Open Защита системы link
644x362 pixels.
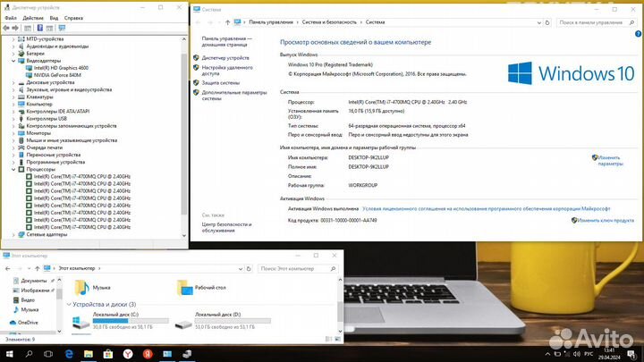point(221,83)
